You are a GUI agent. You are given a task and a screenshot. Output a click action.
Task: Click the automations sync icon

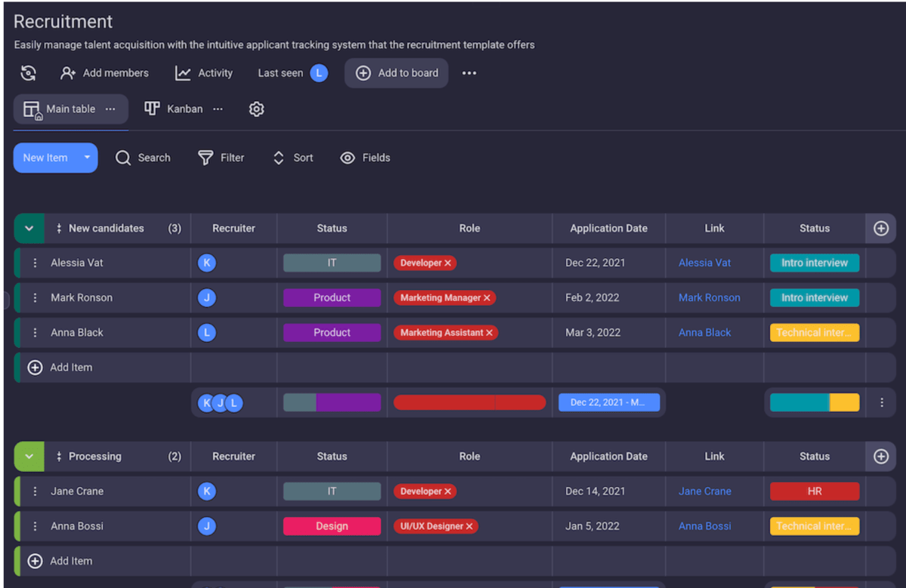click(x=28, y=73)
